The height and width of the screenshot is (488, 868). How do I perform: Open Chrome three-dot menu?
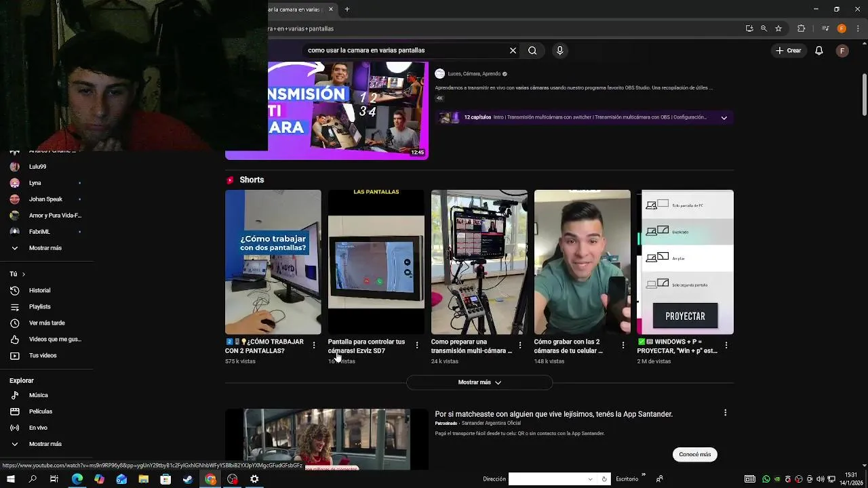coord(858,28)
